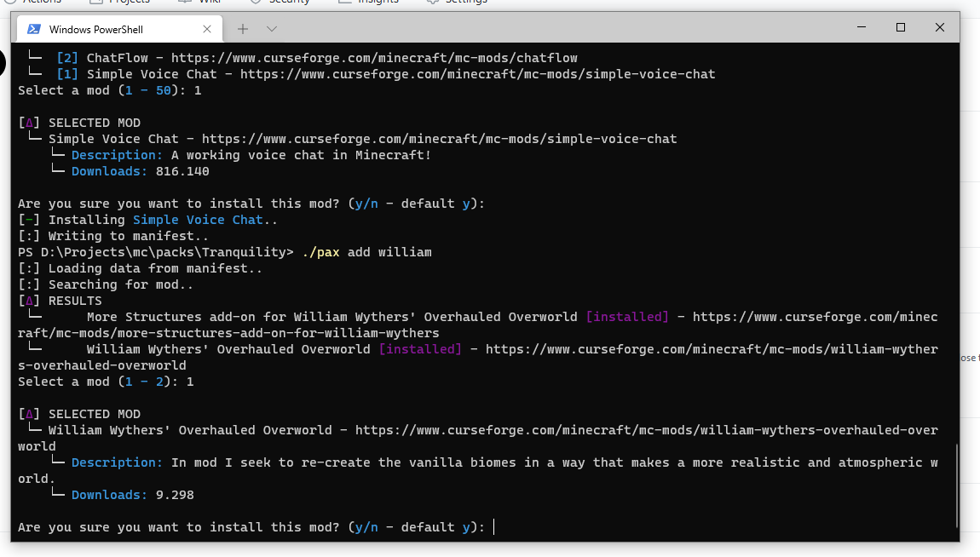Minimize the Windows Terminal window
980x557 pixels.
(862, 27)
